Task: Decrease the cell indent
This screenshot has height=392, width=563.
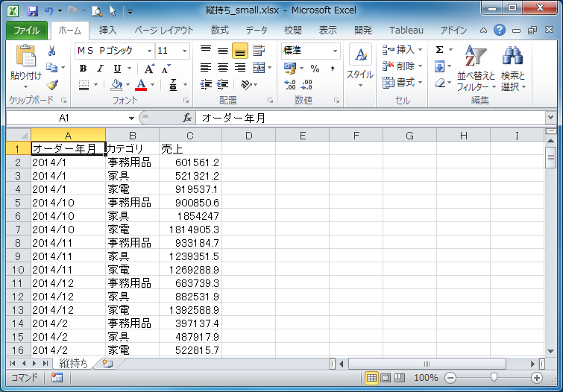Action: [x=205, y=85]
